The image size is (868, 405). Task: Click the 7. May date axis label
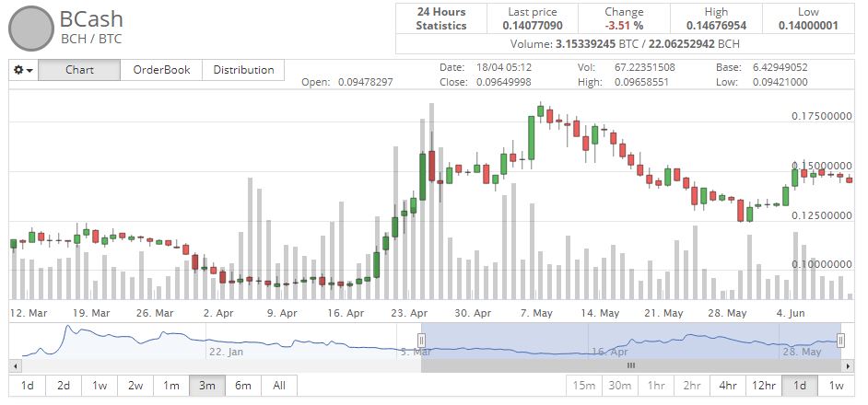pyautogui.click(x=536, y=313)
